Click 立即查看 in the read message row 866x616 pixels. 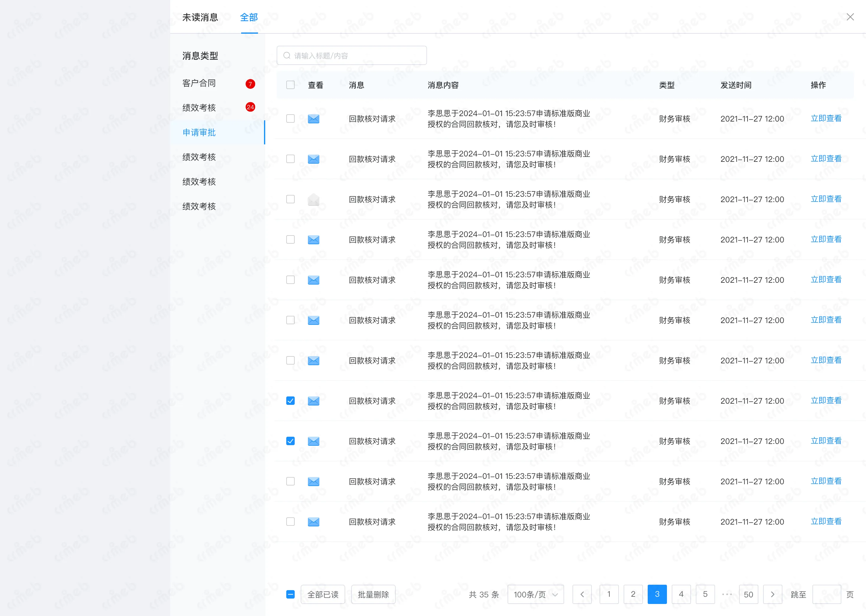point(826,199)
